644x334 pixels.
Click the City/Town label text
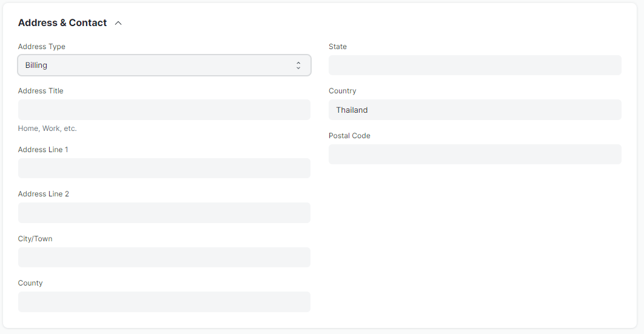coord(35,239)
